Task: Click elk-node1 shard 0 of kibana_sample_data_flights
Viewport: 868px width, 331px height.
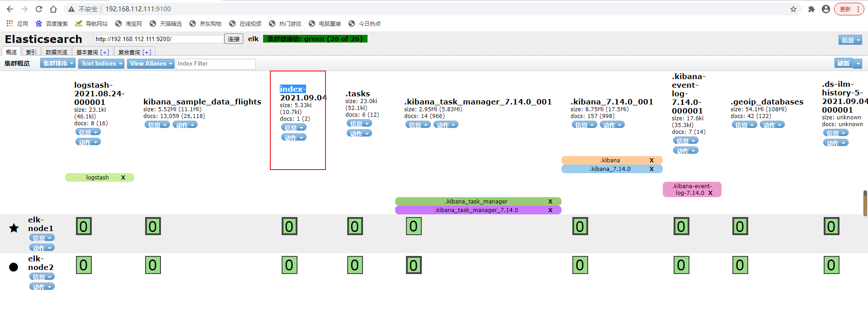Action: pyautogui.click(x=153, y=227)
